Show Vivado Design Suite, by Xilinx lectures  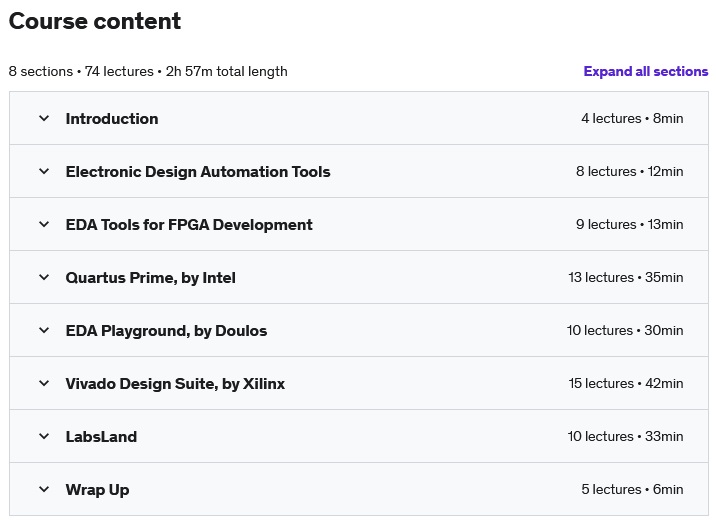point(175,383)
